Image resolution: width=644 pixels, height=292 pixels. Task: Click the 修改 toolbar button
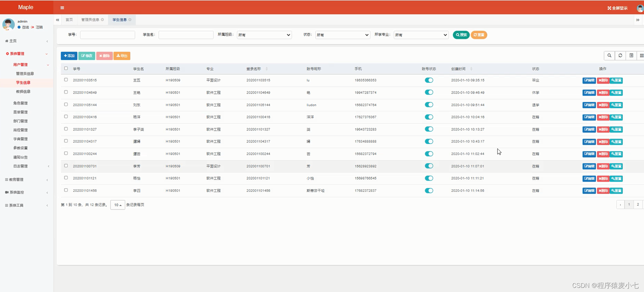tap(87, 56)
